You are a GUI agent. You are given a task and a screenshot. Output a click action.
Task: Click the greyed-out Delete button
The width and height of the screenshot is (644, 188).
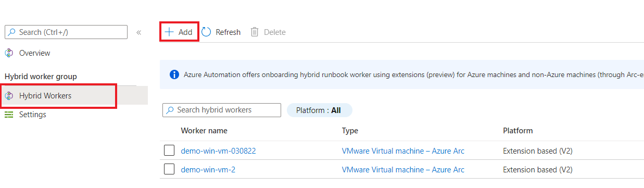(x=268, y=32)
